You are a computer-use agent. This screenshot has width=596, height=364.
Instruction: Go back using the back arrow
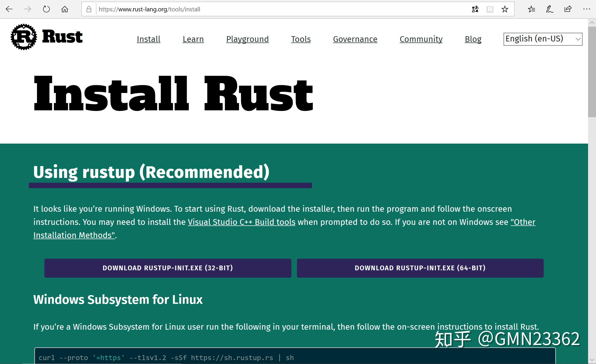(9, 9)
